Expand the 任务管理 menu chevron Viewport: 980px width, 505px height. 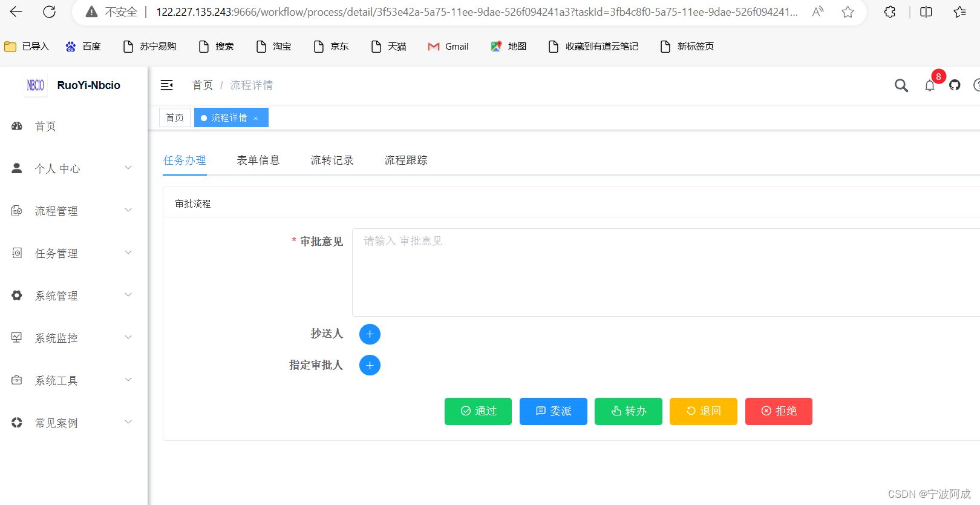point(128,252)
